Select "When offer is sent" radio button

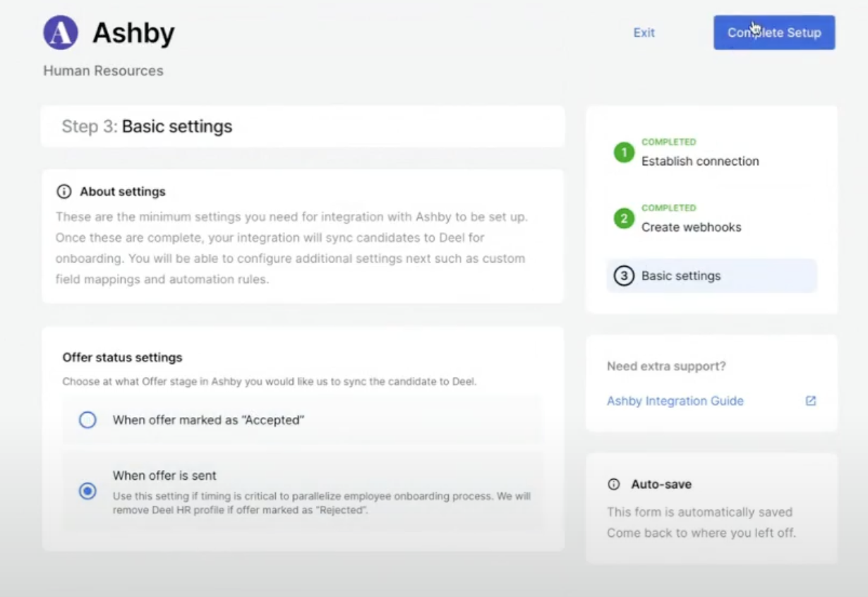click(88, 491)
